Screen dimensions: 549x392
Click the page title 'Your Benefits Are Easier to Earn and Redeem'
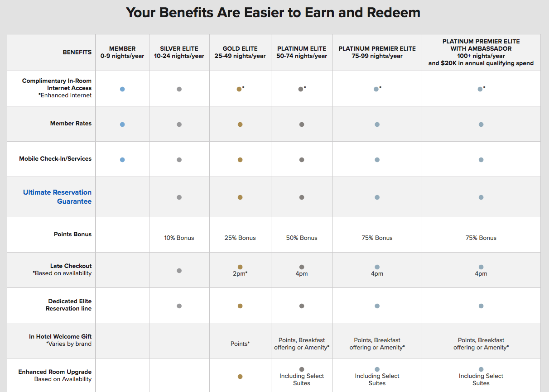point(273,12)
